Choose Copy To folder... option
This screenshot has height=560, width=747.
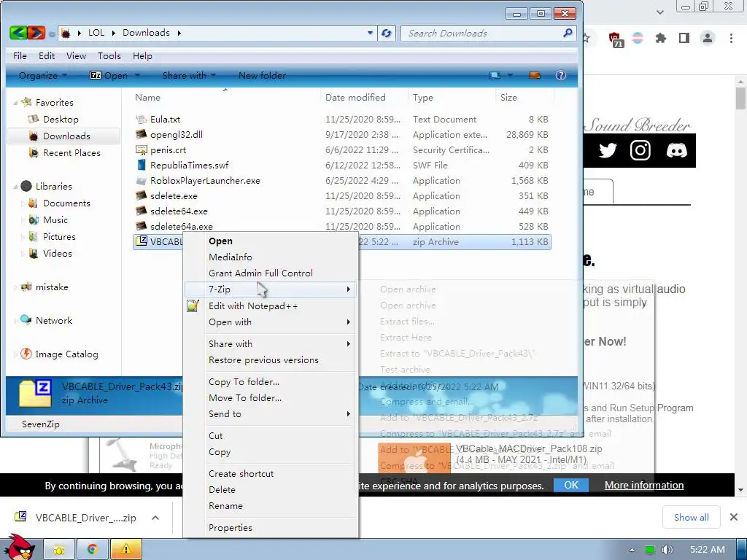[x=244, y=382]
